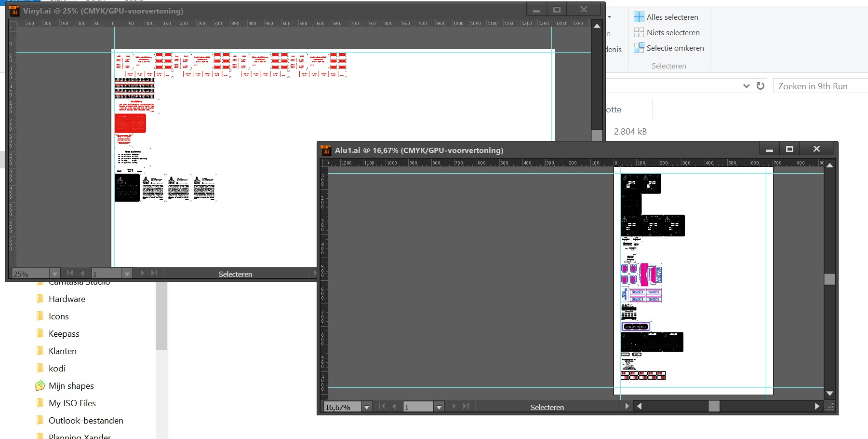Click scroll up arrow in Vinyl.ai window
Viewport: 868px width, 439px height.
(x=597, y=26)
